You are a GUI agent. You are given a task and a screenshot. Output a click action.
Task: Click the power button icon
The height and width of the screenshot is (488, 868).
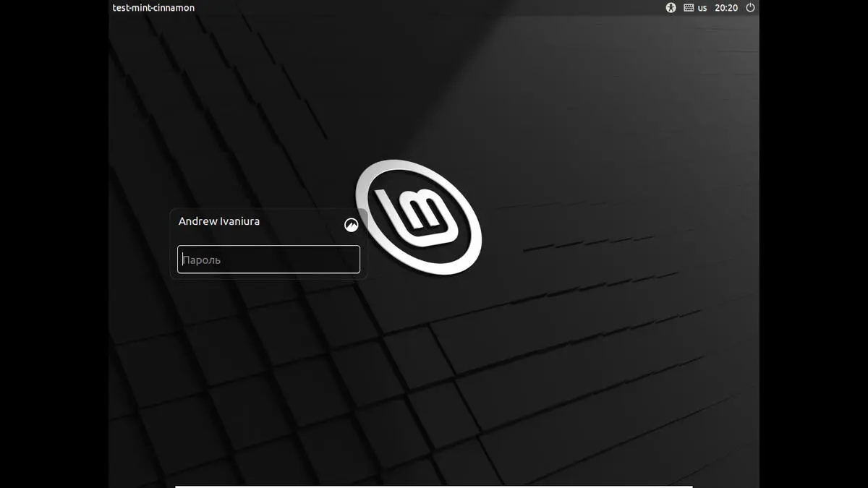(x=750, y=8)
